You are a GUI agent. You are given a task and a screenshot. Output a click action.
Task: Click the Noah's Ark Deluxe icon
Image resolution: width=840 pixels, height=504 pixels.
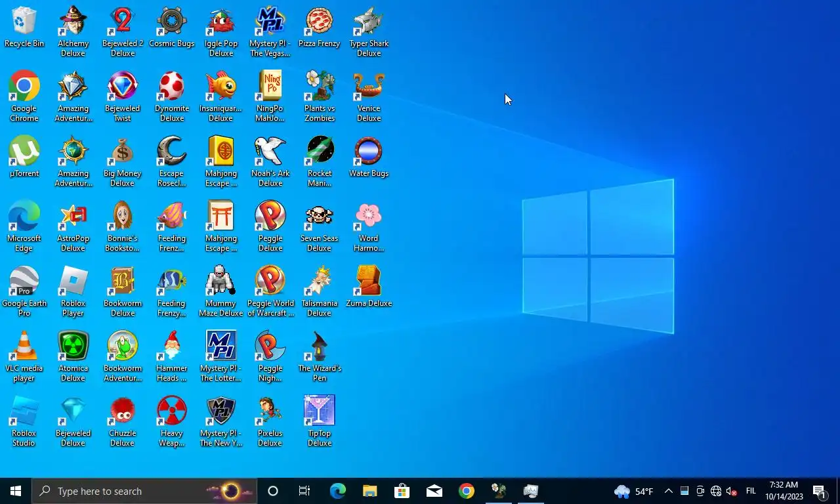click(270, 161)
